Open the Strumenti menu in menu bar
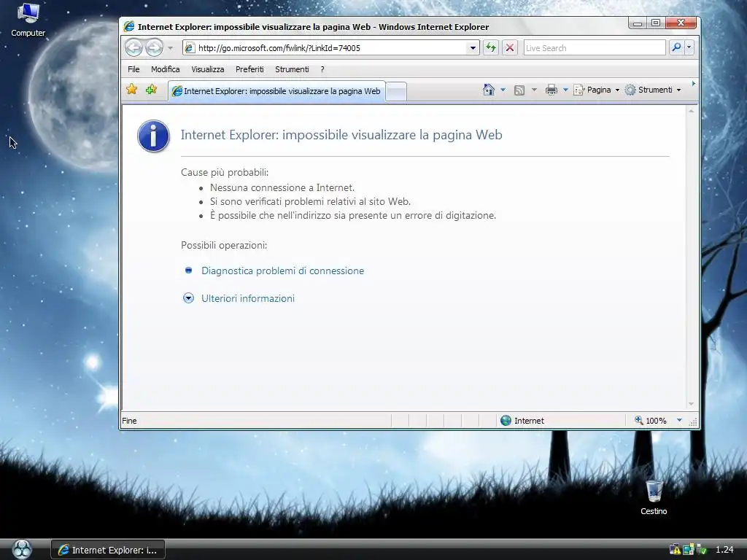The width and height of the screenshot is (747, 560). click(x=292, y=69)
